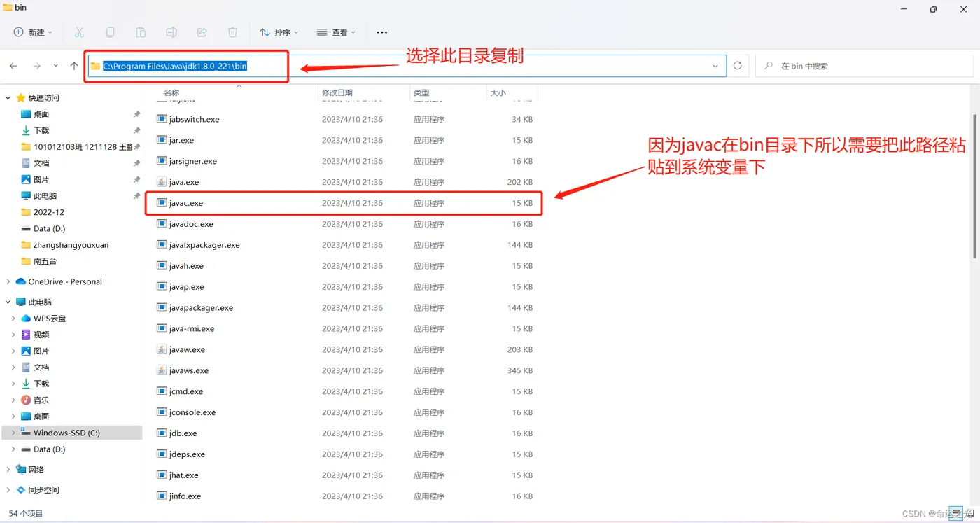Collapse the 此电脑 tree node
Image resolution: width=980 pixels, height=523 pixels.
click(x=8, y=302)
